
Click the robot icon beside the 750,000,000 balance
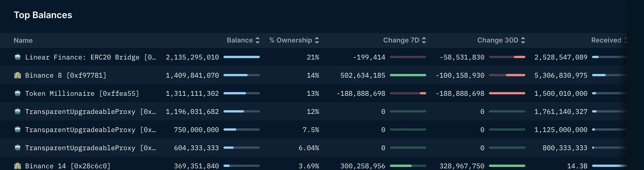click(18, 129)
